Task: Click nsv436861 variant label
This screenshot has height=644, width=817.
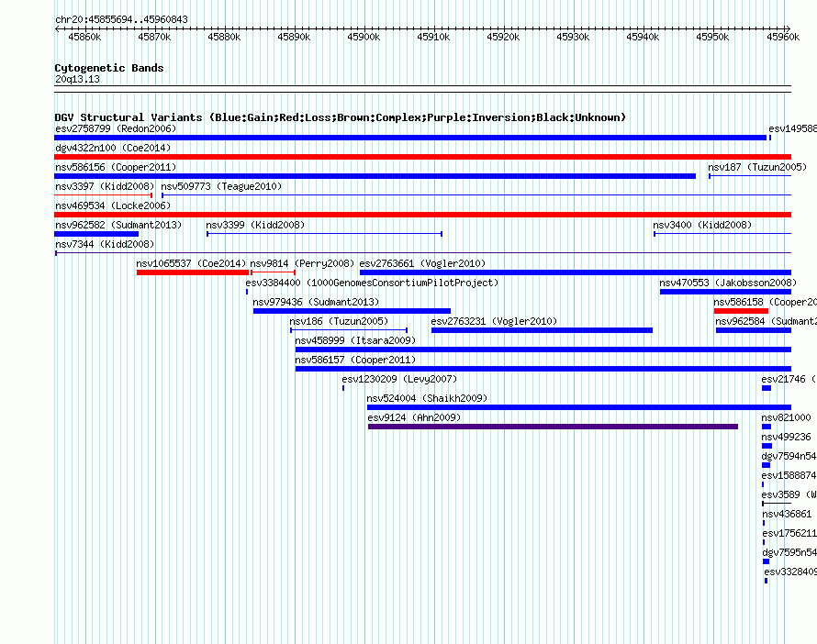Action: pyautogui.click(x=787, y=514)
